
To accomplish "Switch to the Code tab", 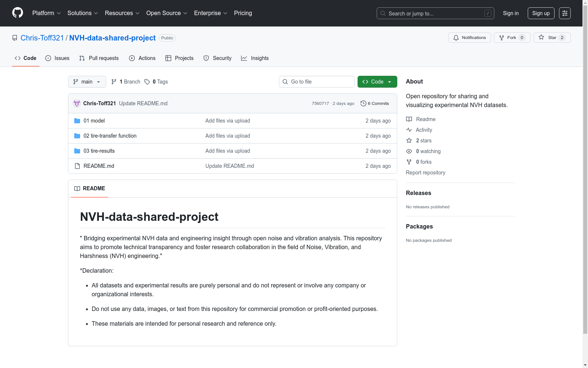I will tap(26, 58).
